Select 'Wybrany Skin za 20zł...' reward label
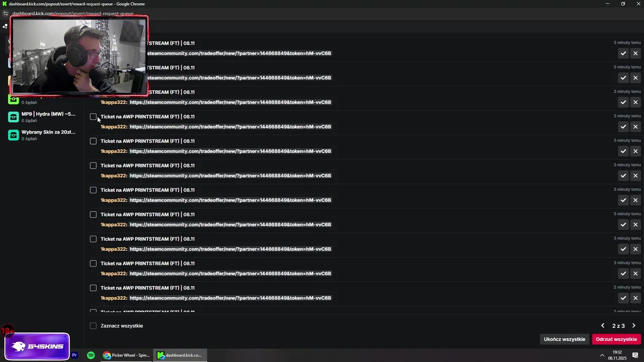 [x=48, y=132]
